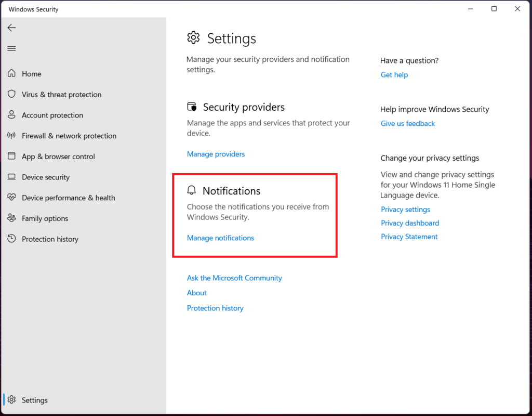Viewport: 532px width, 416px height.
Task: Maximize the Windows Security window
Action: point(494,9)
